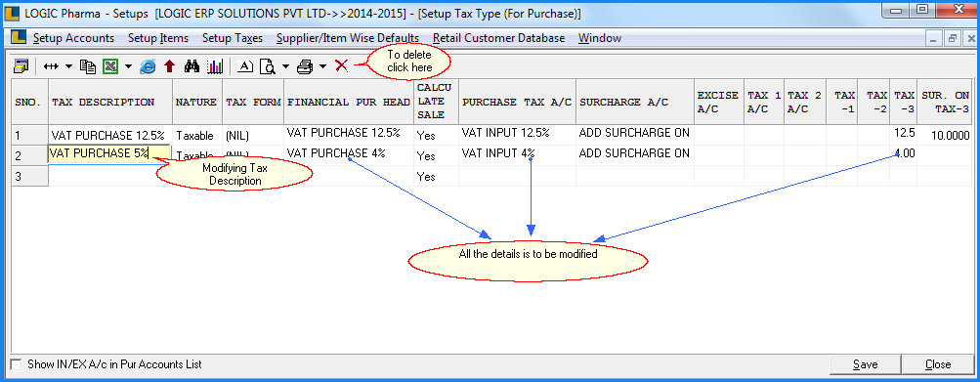
Task: Open Retail Customer Database menu
Action: tap(498, 38)
